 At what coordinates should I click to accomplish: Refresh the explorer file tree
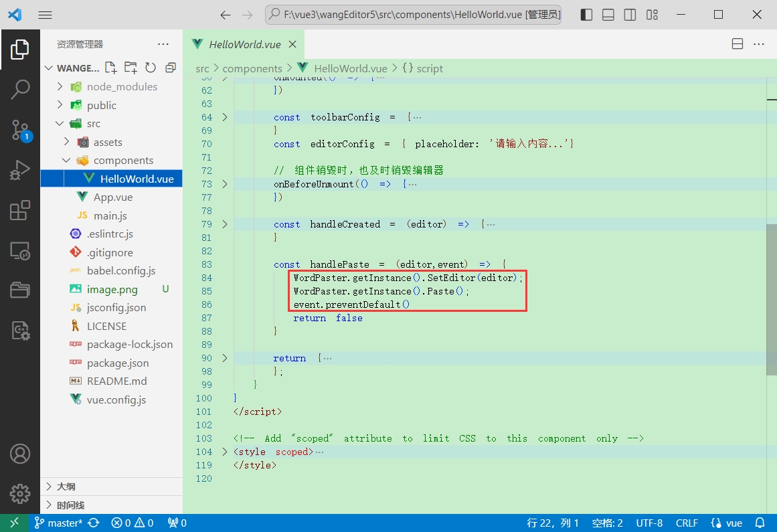coord(151,68)
